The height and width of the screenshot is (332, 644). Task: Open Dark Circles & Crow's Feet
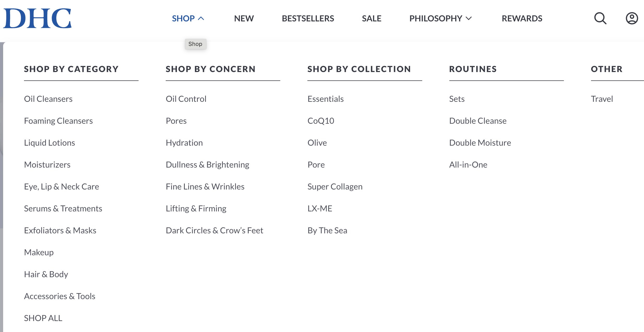214,230
